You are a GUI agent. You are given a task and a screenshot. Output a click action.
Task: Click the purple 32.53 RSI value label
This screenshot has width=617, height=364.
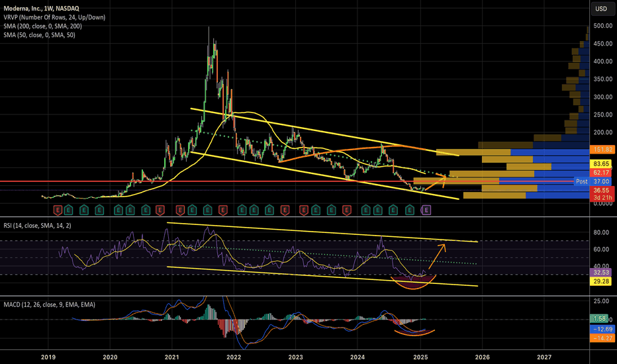(x=601, y=272)
